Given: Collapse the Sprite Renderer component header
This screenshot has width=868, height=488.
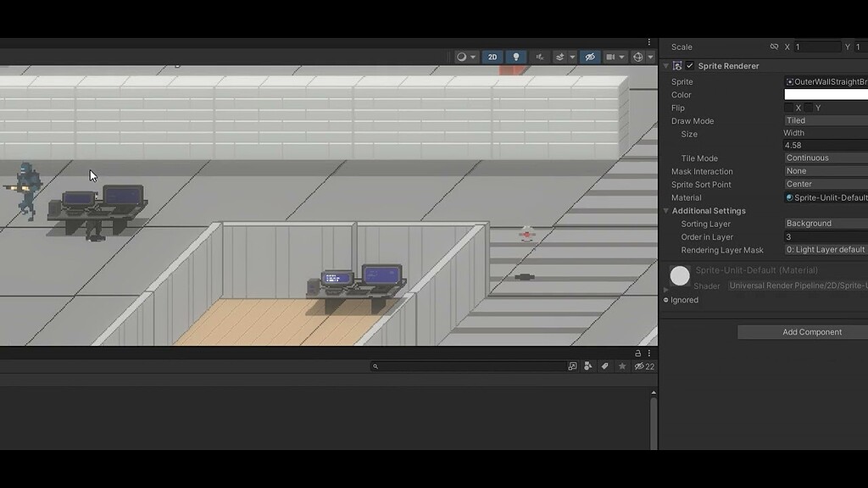Looking at the screenshot, I should point(665,65).
